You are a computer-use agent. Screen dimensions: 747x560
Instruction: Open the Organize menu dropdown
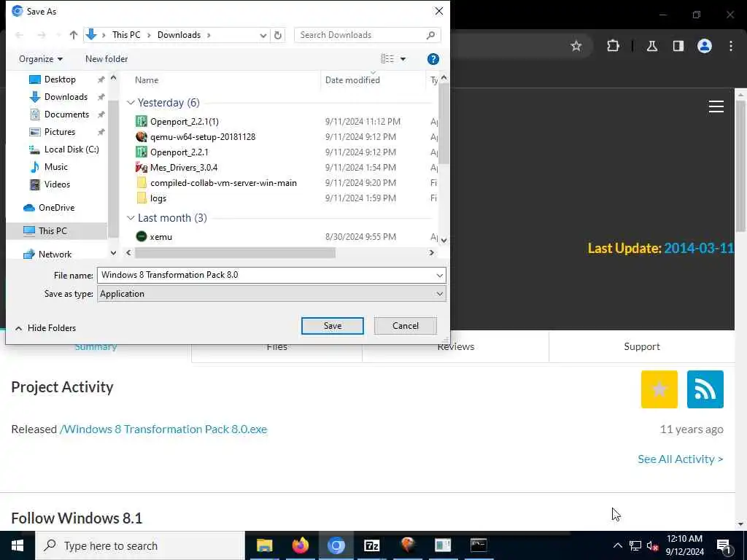tap(41, 59)
